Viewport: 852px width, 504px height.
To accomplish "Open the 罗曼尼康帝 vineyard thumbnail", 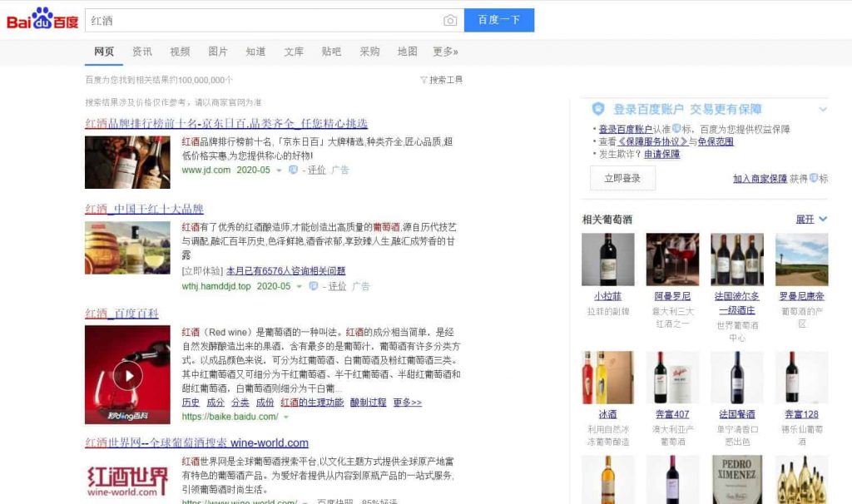I will (802, 259).
